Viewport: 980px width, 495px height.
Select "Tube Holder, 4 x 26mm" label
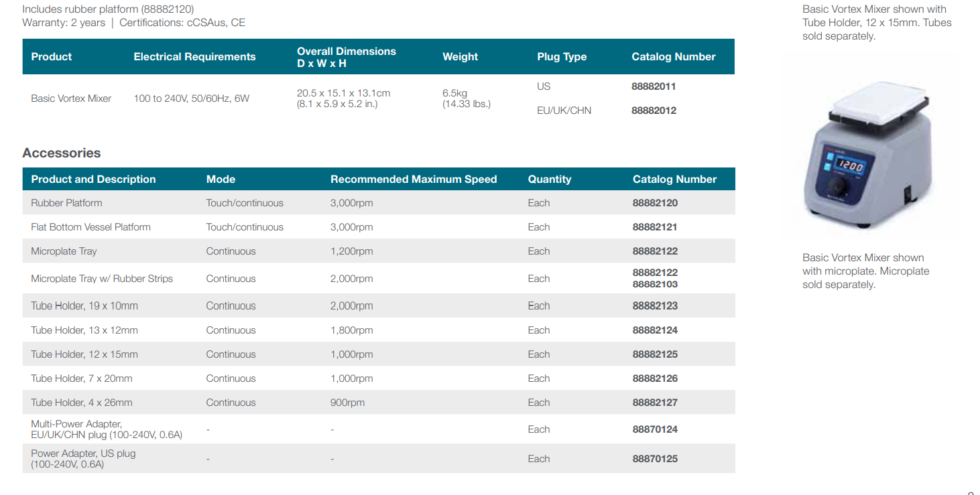[82, 403]
